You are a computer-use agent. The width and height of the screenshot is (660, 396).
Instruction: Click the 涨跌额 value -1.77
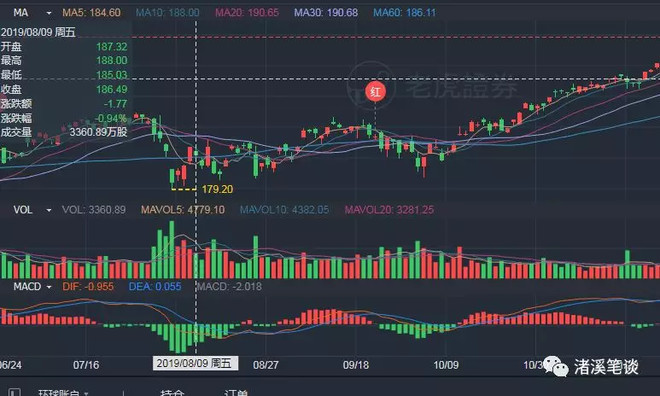pos(115,104)
